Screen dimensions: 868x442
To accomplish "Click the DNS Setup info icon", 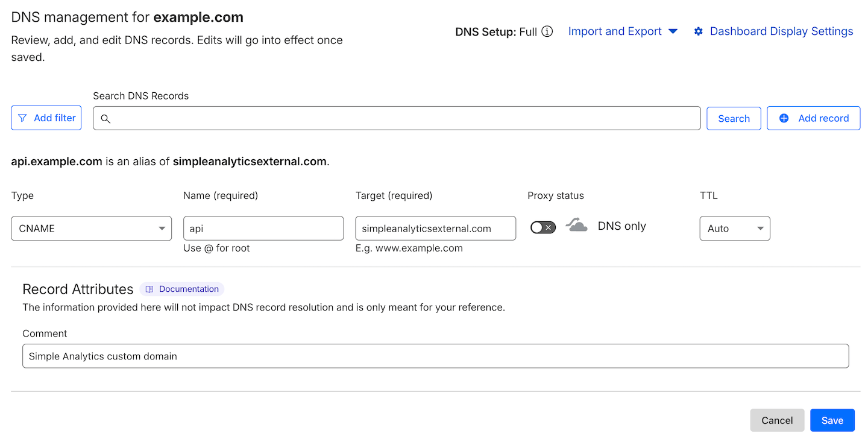I will [547, 31].
